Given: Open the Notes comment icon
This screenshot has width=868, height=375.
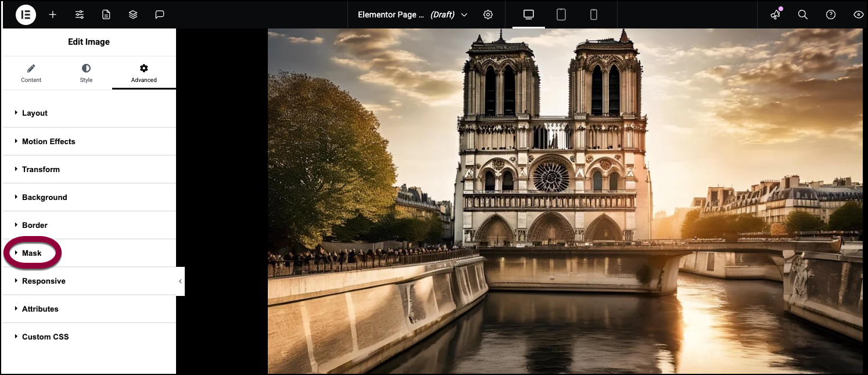Looking at the screenshot, I should [x=160, y=15].
